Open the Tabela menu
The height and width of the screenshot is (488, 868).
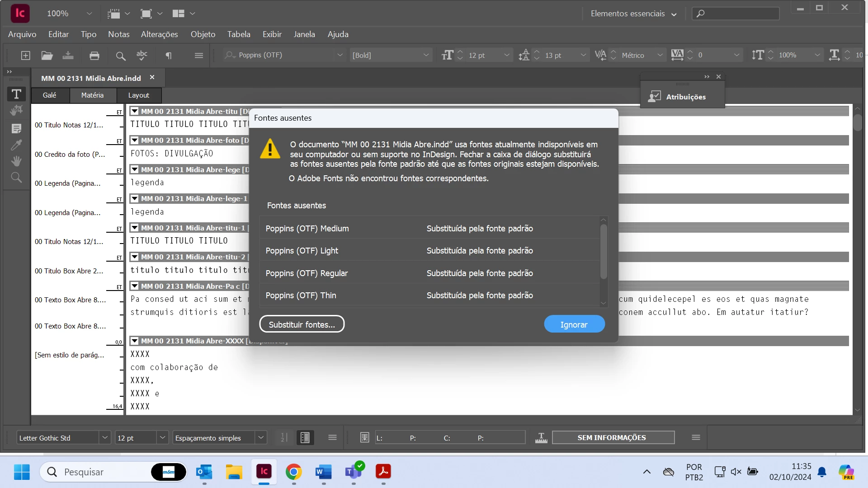click(x=238, y=34)
